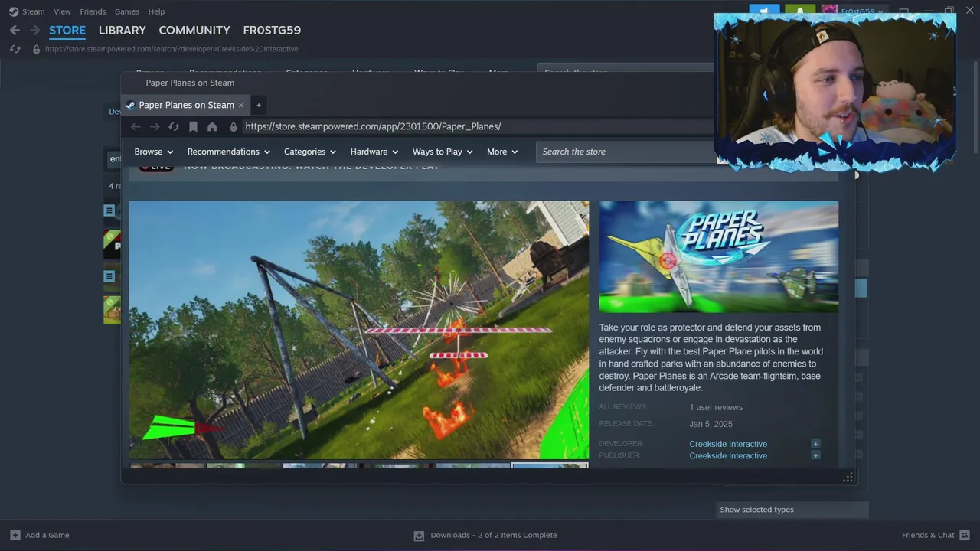Open Creekside Interactive developer link

(728, 444)
